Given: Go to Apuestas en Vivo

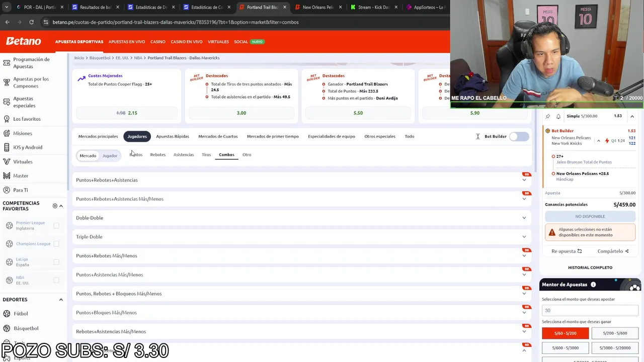Looking at the screenshot, I should click(x=127, y=42).
